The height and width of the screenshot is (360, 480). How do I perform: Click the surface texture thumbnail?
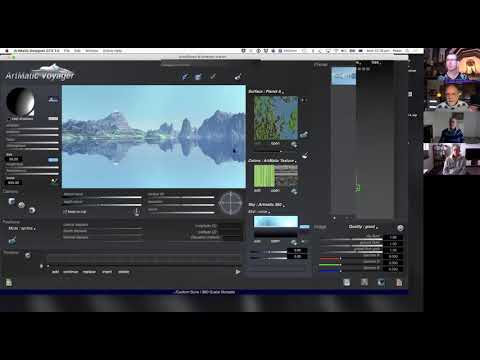276,118
